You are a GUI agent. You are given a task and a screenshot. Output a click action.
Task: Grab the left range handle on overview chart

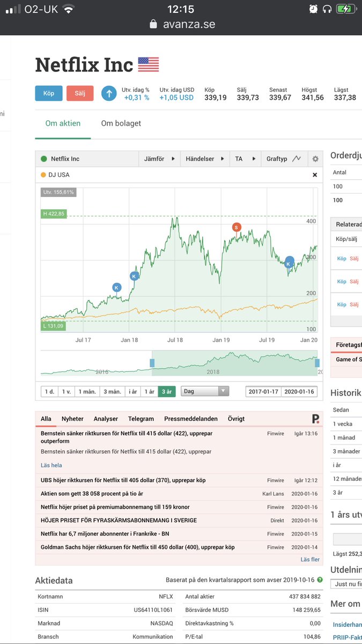coord(152,363)
